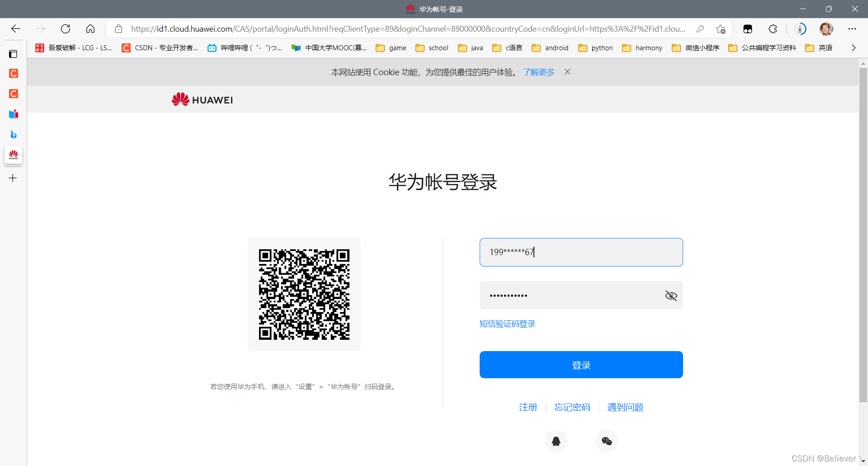Open the 了解更多 cookie link
Viewport: 868px width, 466px height.
(538, 72)
